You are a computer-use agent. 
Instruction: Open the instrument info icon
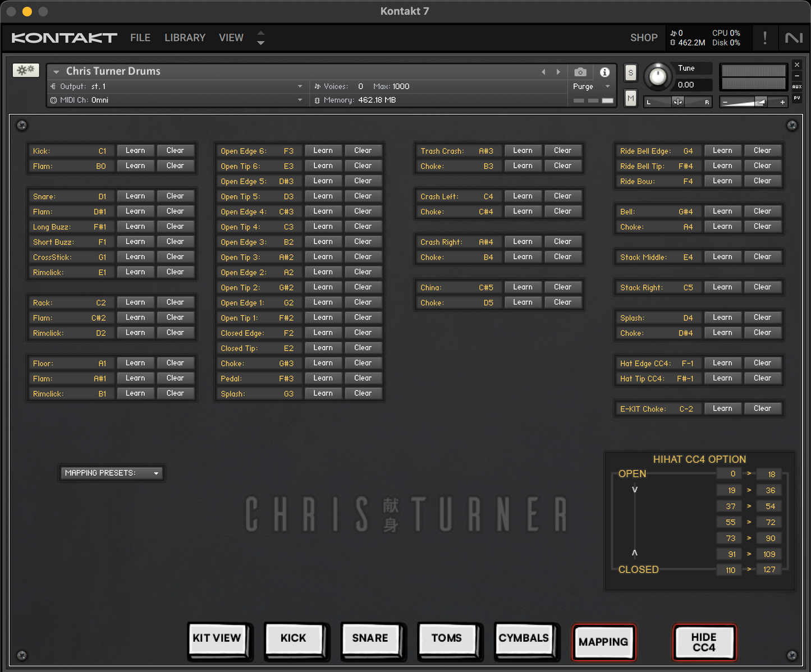tap(604, 72)
